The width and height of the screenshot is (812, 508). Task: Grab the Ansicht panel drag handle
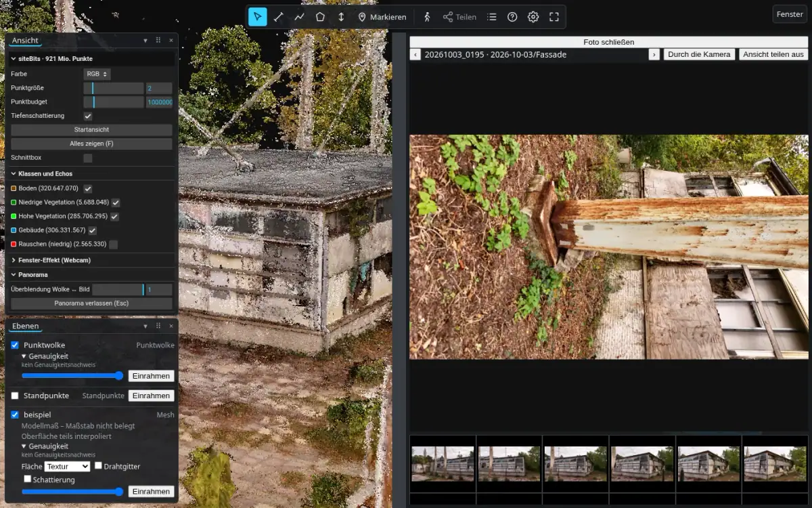[158, 41]
